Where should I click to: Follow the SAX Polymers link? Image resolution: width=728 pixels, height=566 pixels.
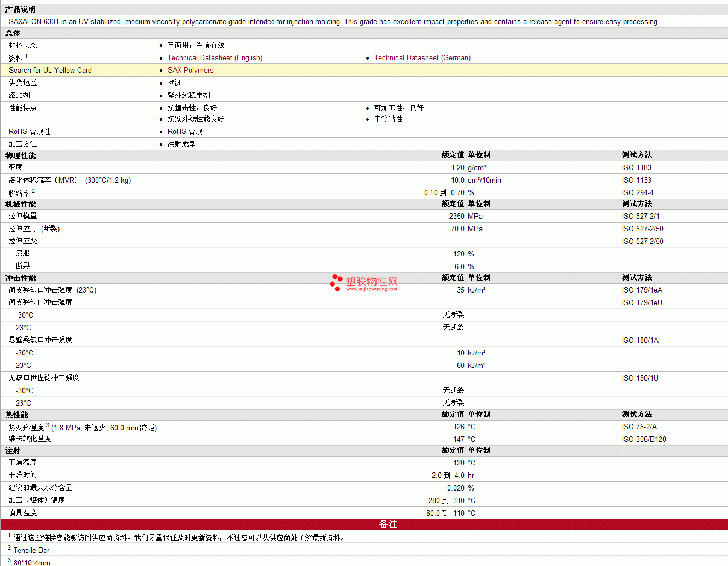click(x=190, y=71)
